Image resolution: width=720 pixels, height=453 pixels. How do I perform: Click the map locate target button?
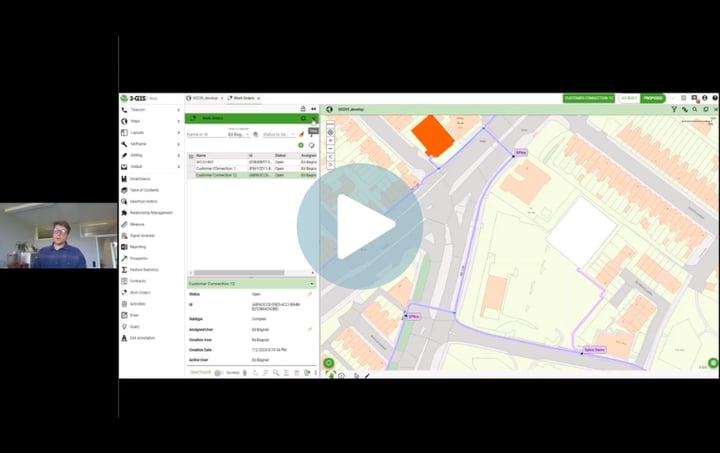[330, 132]
